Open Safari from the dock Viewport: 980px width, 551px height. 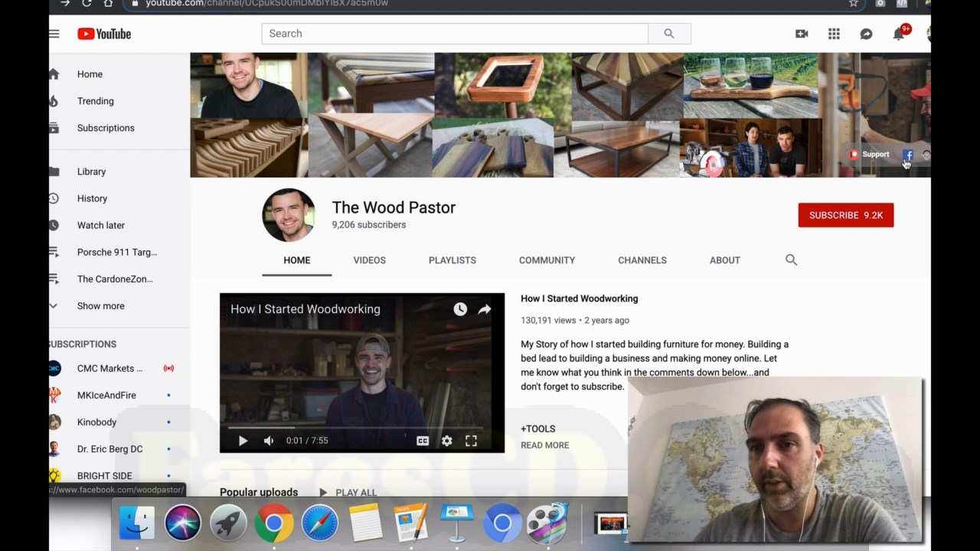[x=319, y=523]
